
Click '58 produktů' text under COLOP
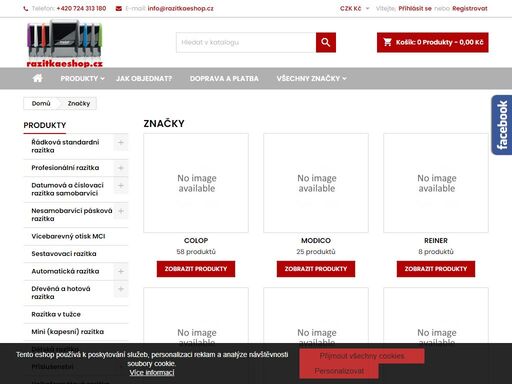click(x=196, y=252)
